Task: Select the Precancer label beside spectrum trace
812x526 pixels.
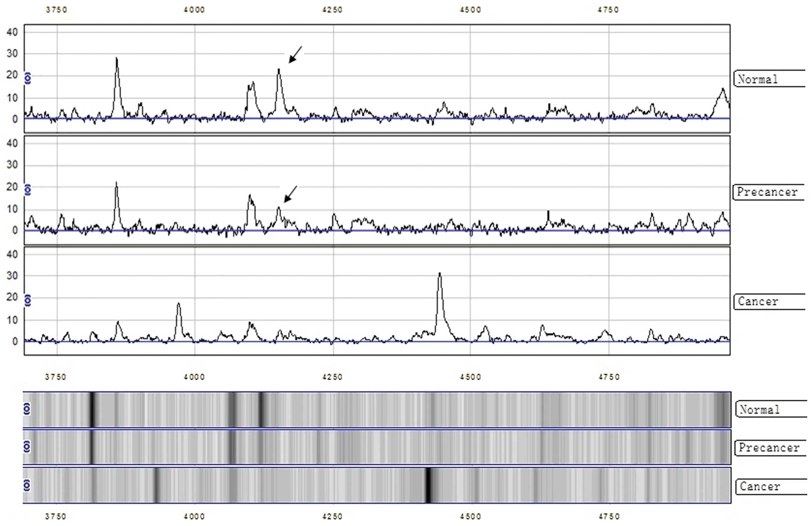Action: pos(768,192)
